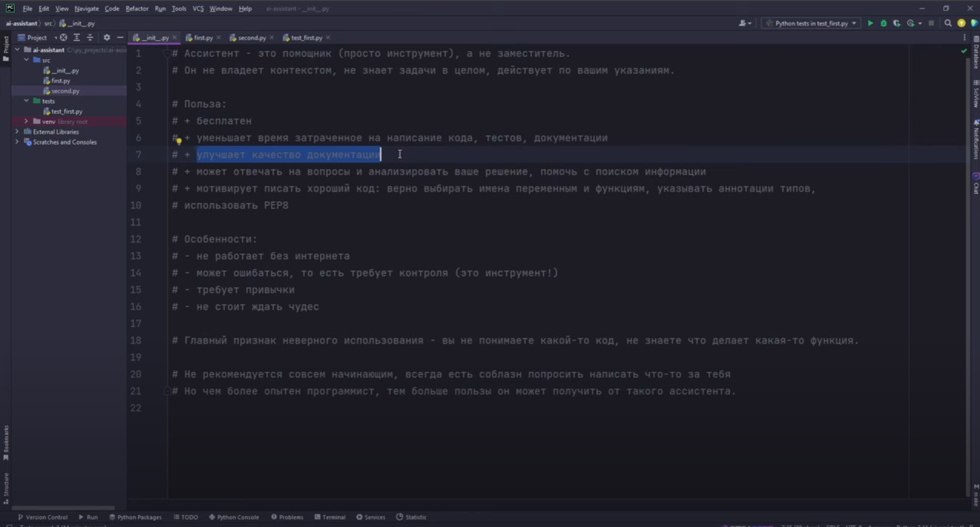
Task: Open the Services tool window
Action: [x=371, y=517]
